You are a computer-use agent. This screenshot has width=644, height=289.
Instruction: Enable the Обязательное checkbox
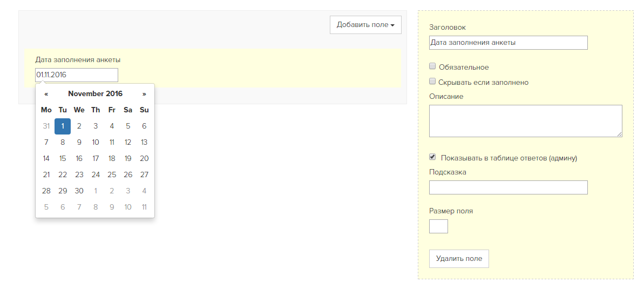tap(432, 66)
